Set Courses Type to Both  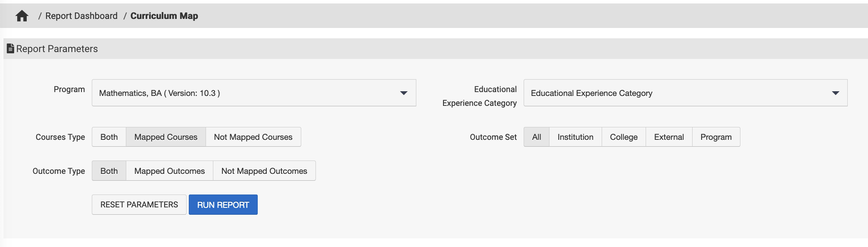point(109,137)
